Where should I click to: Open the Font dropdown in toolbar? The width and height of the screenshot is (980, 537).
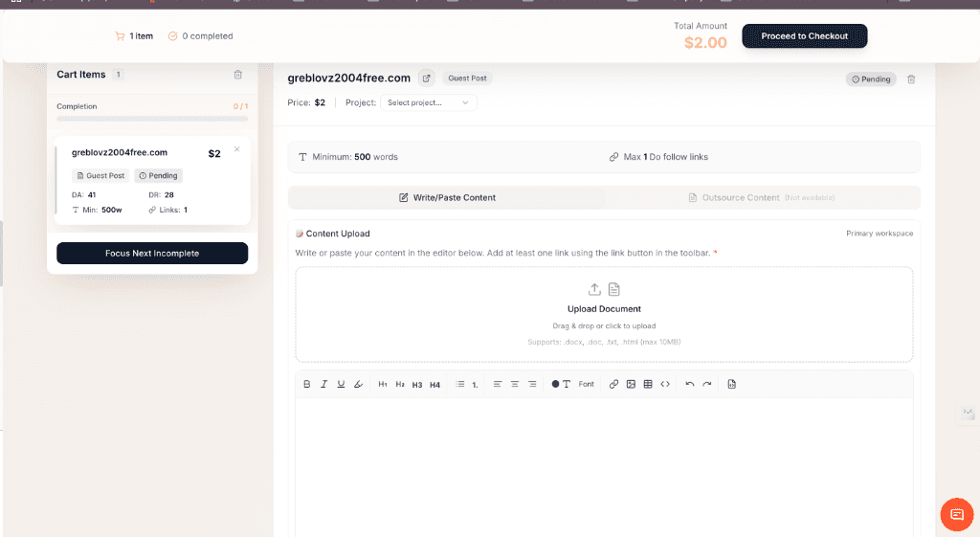tap(587, 384)
